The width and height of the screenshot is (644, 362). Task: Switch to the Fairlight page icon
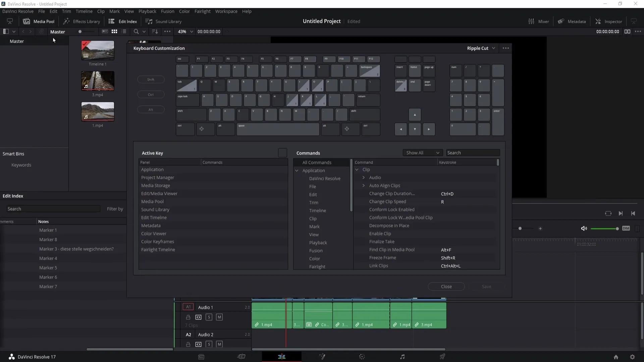(x=402, y=357)
